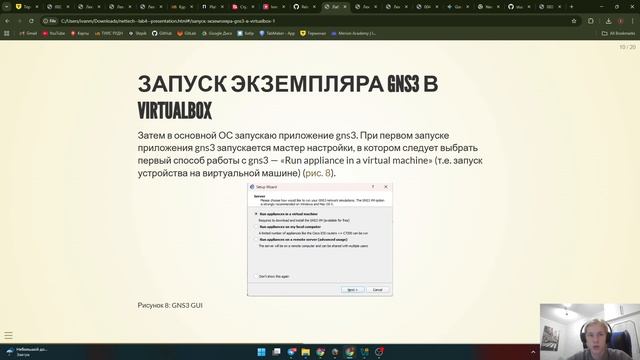The width and height of the screenshot is (640, 360).
Task: Reload the page with the refresh icon
Action: pos(31,21)
